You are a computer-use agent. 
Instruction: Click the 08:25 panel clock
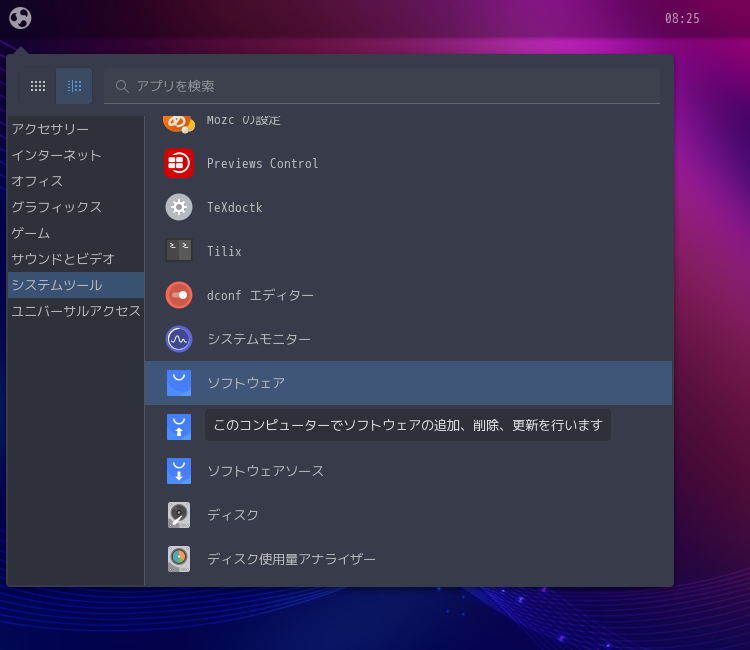tap(682, 19)
